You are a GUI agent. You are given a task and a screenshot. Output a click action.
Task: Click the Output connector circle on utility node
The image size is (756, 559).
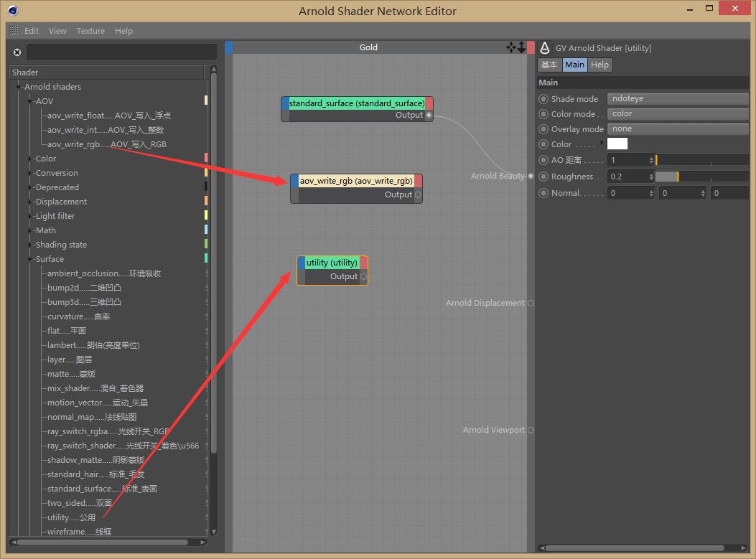[363, 276]
